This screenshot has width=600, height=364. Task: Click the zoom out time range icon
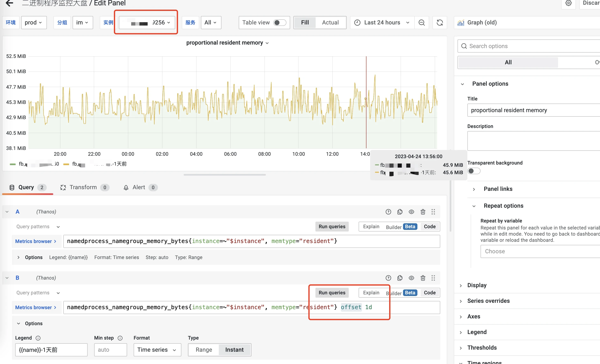click(422, 23)
